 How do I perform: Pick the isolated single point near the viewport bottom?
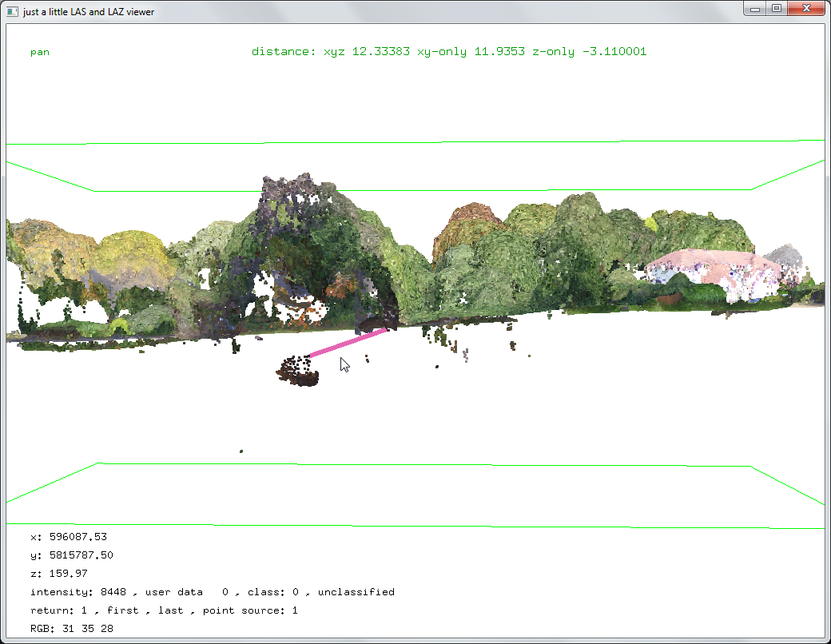coord(241,451)
